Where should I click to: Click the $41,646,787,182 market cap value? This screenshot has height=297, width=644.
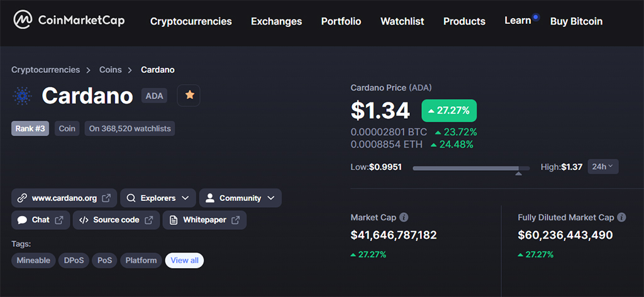point(394,235)
